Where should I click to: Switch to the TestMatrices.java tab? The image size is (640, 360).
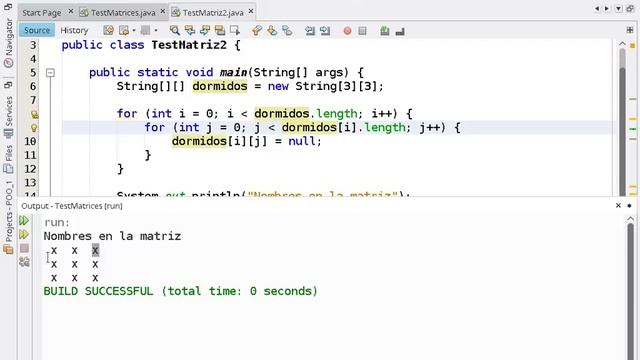pyautogui.click(x=123, y=13)
